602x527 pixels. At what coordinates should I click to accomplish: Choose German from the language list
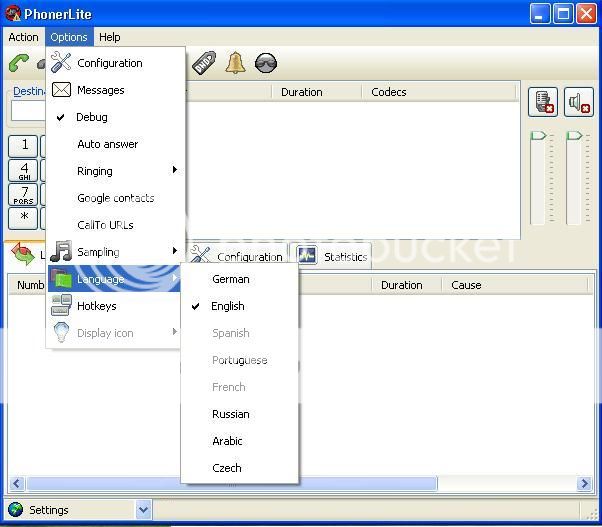(230, 279)
